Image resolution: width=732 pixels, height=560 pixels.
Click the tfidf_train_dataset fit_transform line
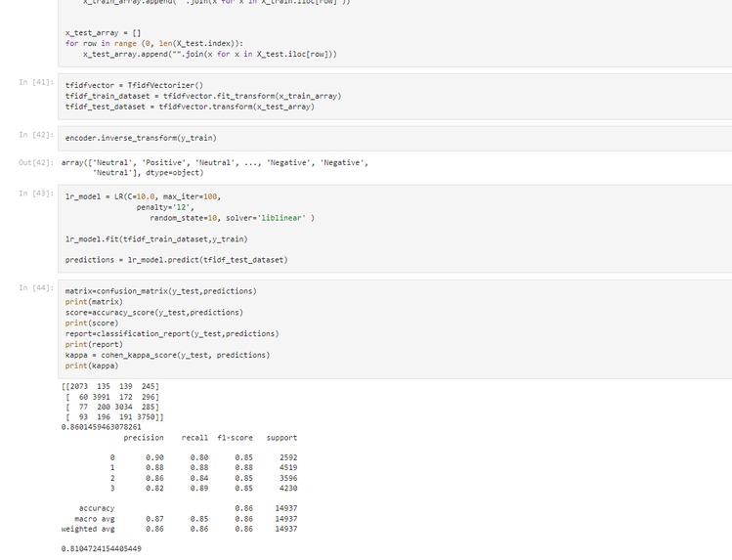tap(203, 96)
